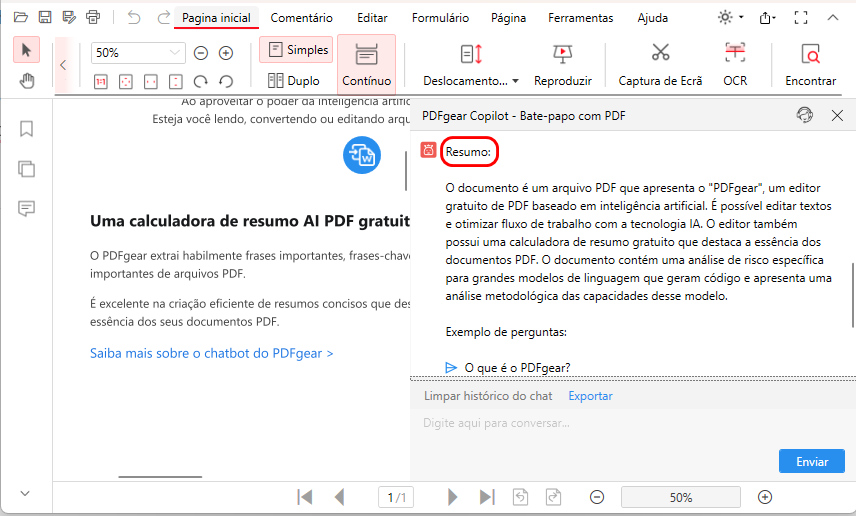The width and height of the screenshot is (856, 516).
Task: Click the Copilot chat vertical scrollbar
Action: (x=853, y=295)
